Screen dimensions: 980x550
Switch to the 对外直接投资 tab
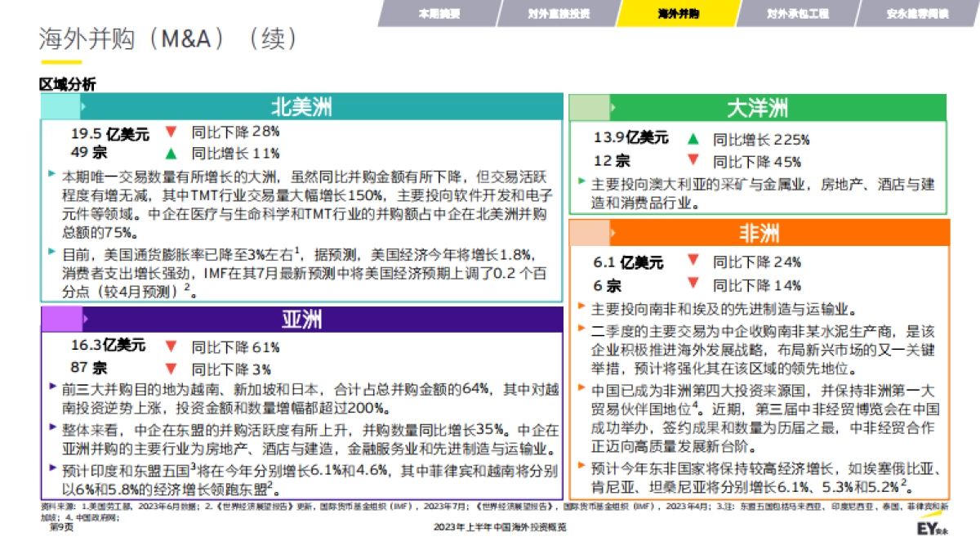(x=561, y=14)
